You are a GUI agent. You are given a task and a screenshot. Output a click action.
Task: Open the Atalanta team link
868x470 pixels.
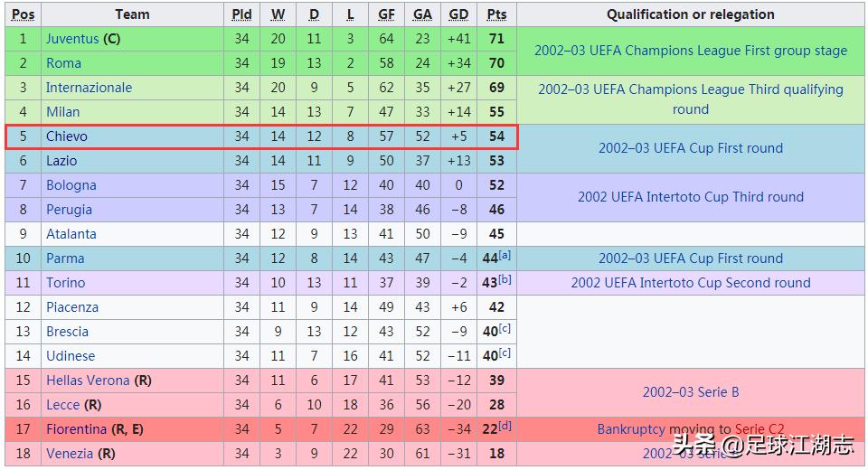click(x=71, y=234)
